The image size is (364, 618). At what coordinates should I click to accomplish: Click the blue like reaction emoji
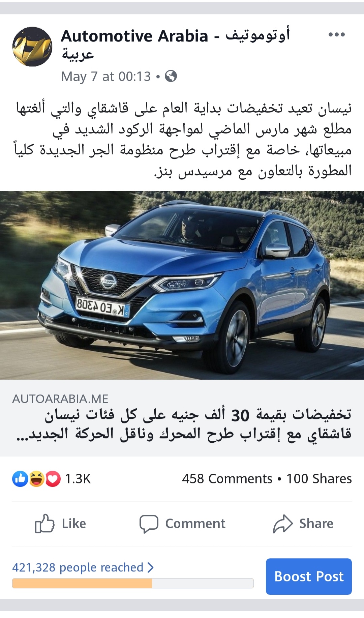tap(20, 479)
